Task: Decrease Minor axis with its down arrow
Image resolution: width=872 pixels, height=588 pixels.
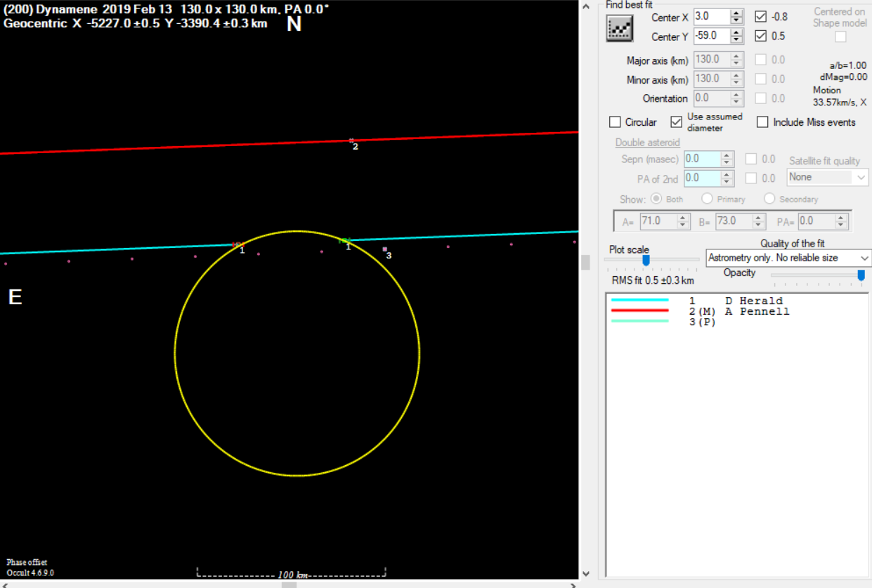Action: point(736,83)
